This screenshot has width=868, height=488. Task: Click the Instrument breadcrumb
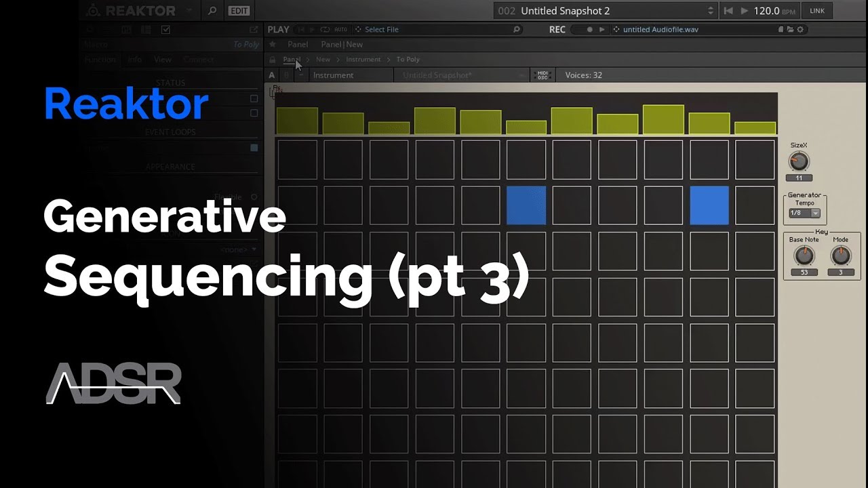pyautogui.click(x=363, y=60)
